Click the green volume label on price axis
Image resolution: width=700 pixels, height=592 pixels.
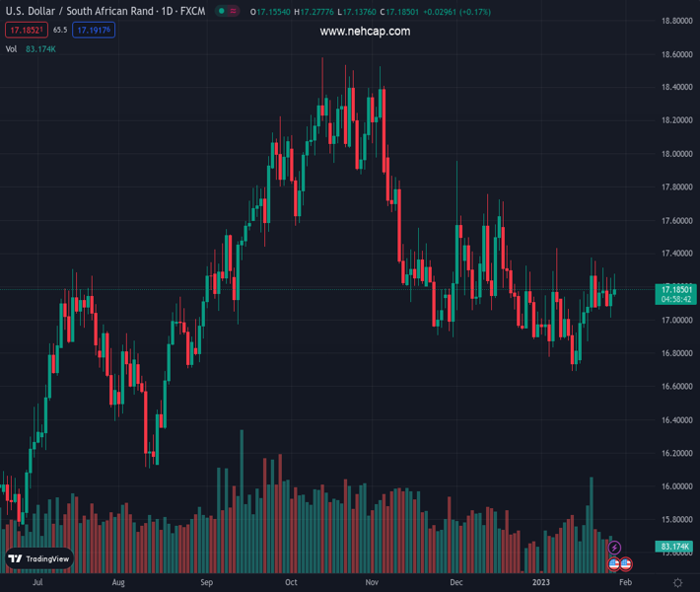click(673, 547)
